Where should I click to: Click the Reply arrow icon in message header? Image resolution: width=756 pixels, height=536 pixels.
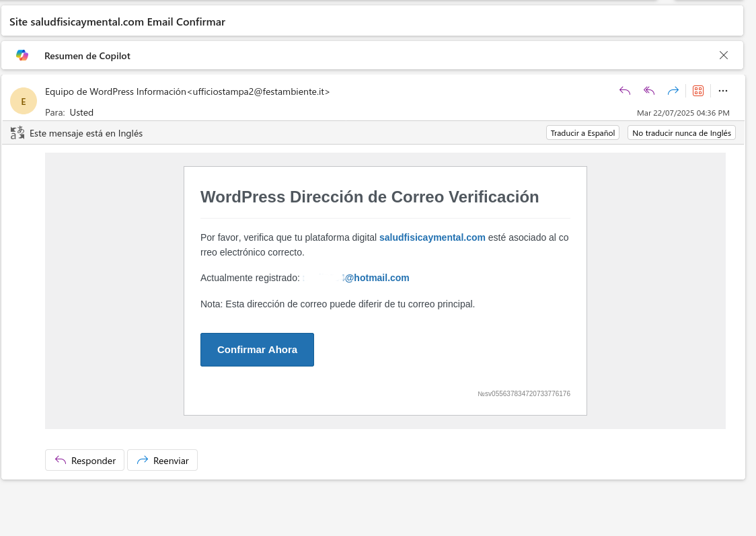[x=625, y=91]
